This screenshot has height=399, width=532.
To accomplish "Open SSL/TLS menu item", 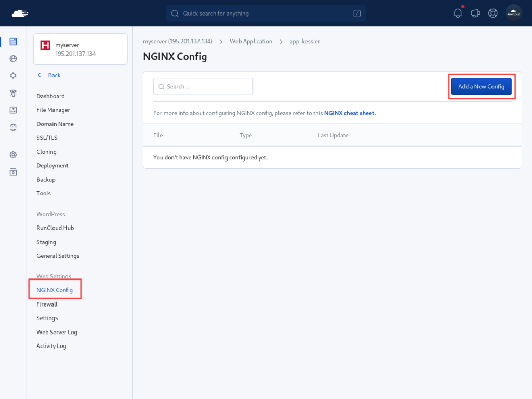I will point(47,138).
